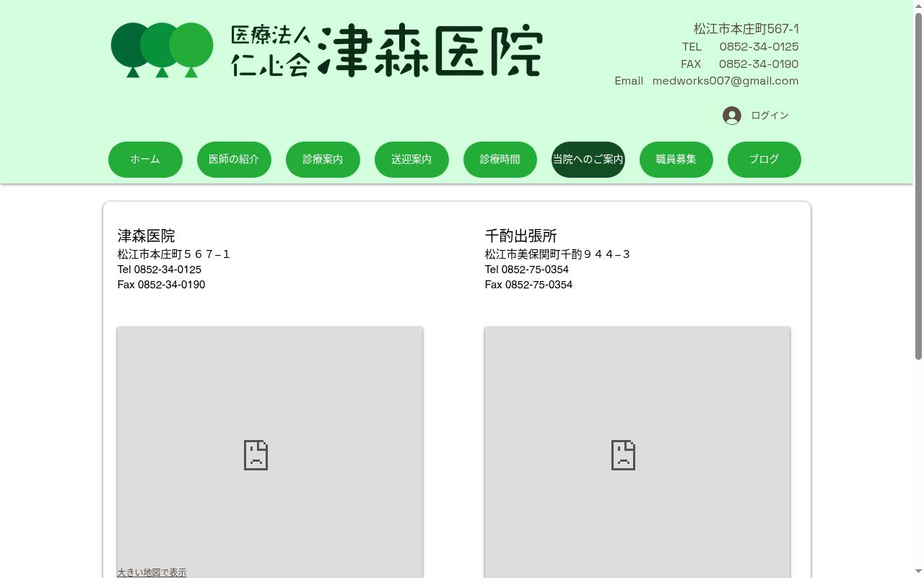The height and width of the screenshot is (578, 924).
Task: Click Tel 0852-75-0354 text
Action: pos(527,269)
